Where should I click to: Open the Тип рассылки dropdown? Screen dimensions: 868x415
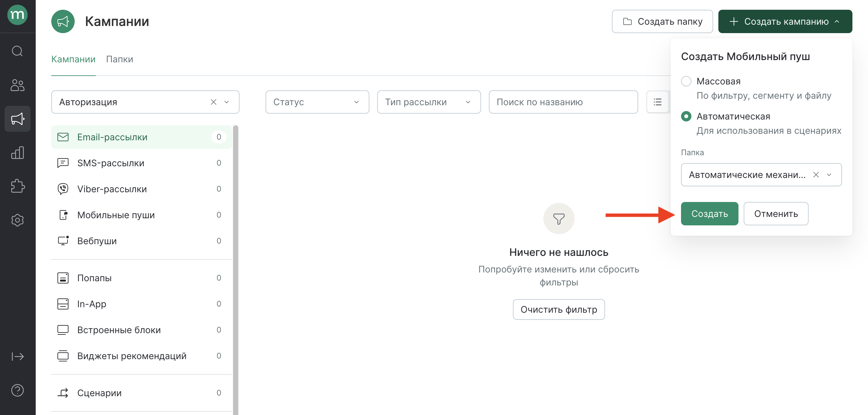(428, 102)
